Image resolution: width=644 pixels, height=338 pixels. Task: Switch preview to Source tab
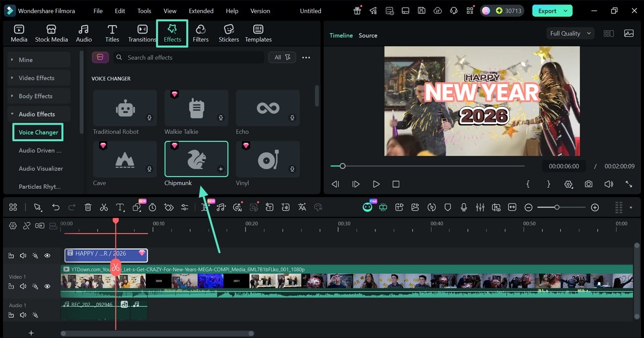coord(368,36)
